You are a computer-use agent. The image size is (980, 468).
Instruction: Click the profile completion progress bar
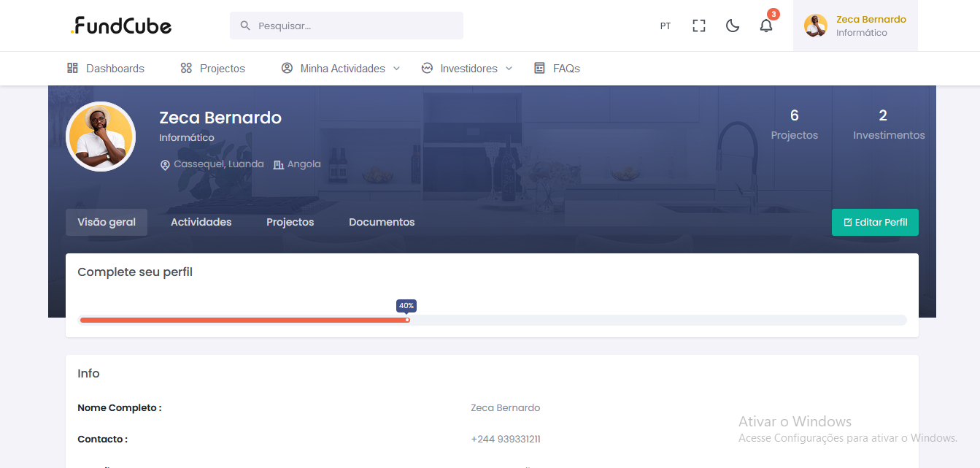coord(493,320)
